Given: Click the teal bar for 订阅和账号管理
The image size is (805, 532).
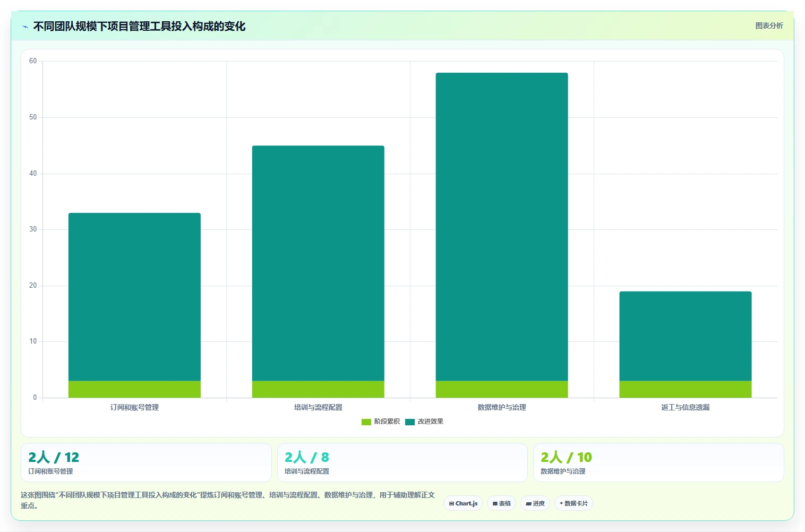Looking at the screenshot, I should tap(134, 297).
